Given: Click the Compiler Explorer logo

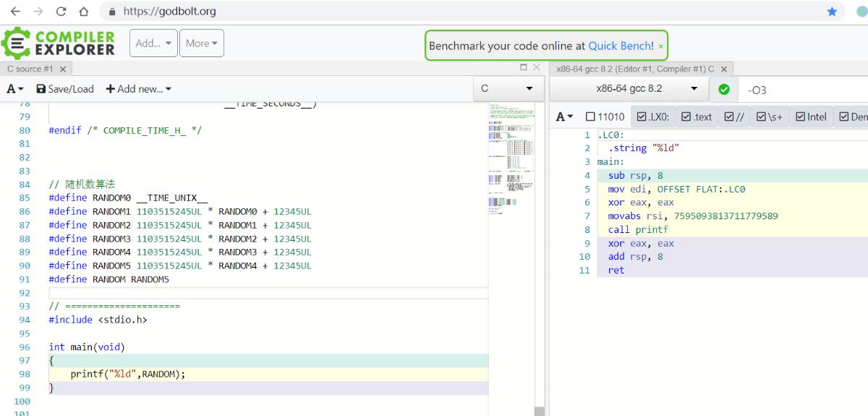Looking at the screenshot, I should pyautogui.click(x=59, y=43).
